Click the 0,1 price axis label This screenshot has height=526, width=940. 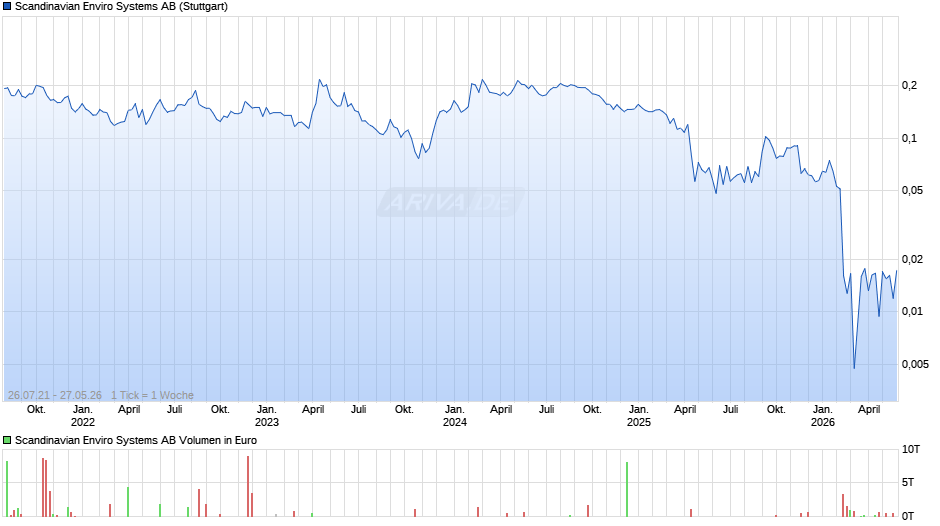click(909, 139)
